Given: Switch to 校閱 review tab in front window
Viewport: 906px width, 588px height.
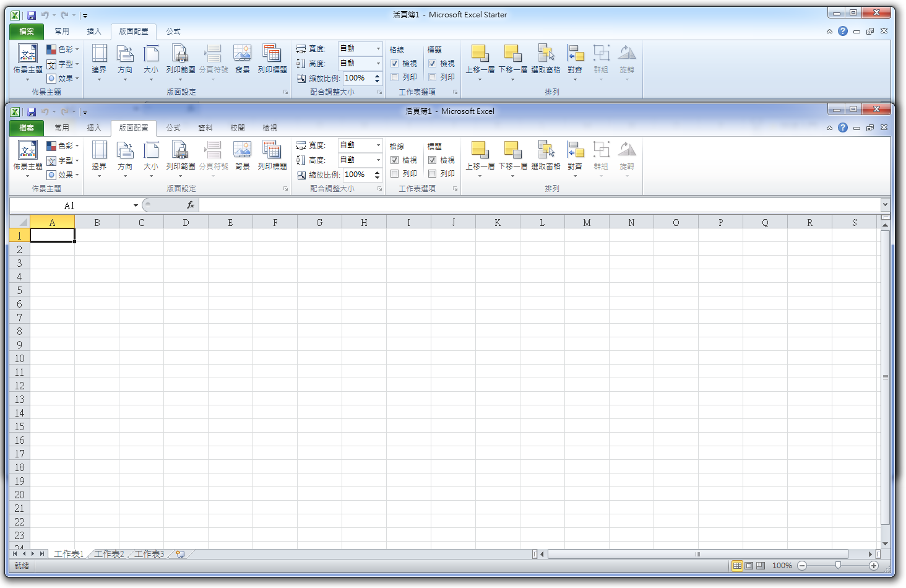Looking at the screenshot, I should coord(238,128).
